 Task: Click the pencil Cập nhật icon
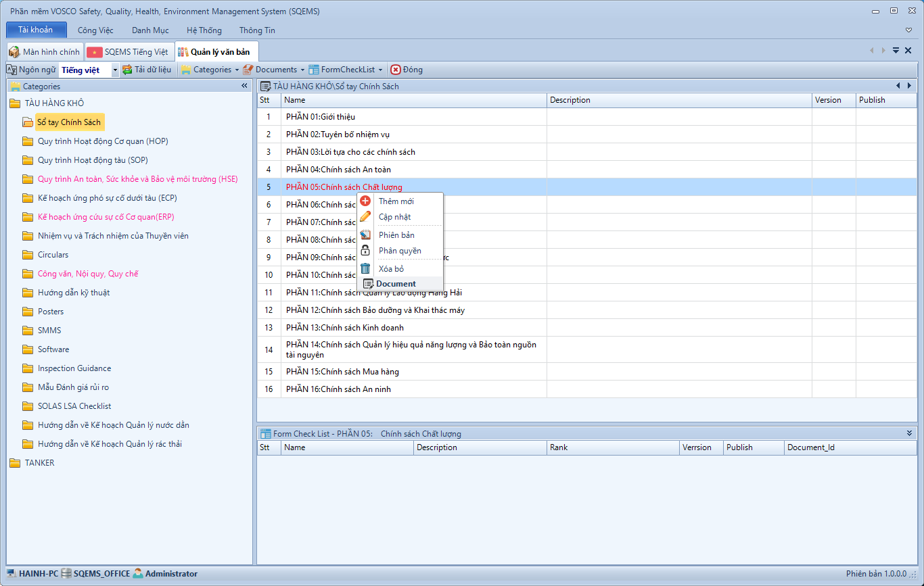click(x=365, y=217)
